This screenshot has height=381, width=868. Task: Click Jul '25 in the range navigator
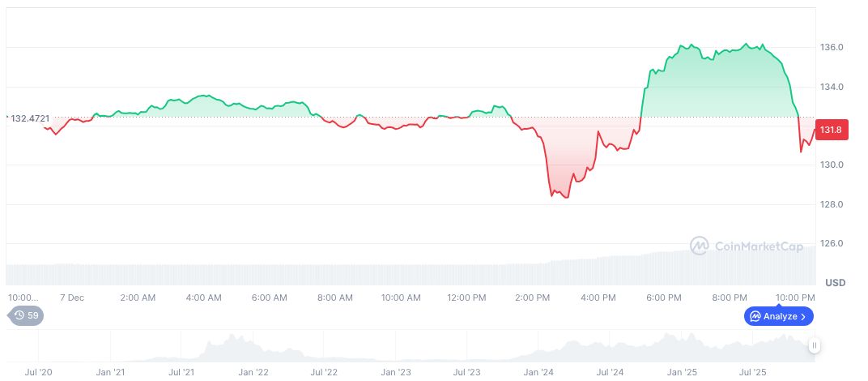pyautogui.click(x=753, y=372)
